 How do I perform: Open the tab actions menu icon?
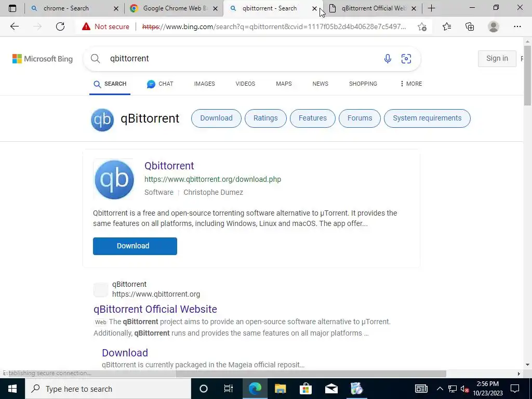tap(12, 8)
